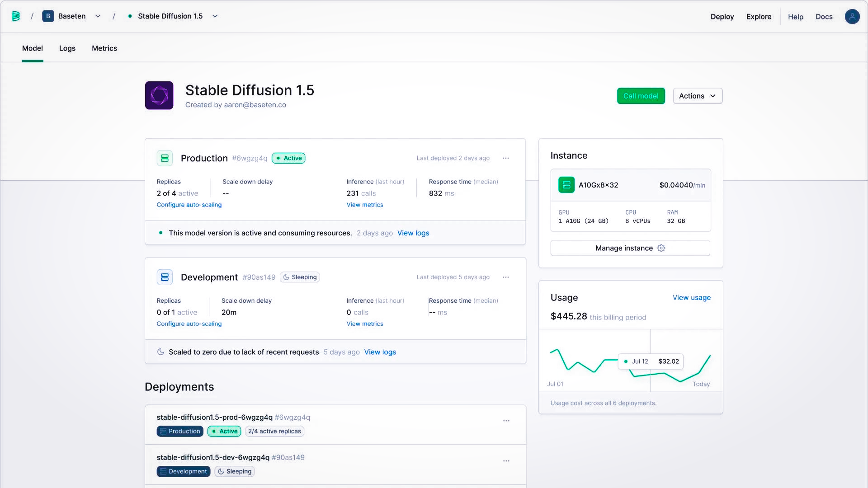868x488 pixels.
Task: Click the Call model button
Action: 641,96
